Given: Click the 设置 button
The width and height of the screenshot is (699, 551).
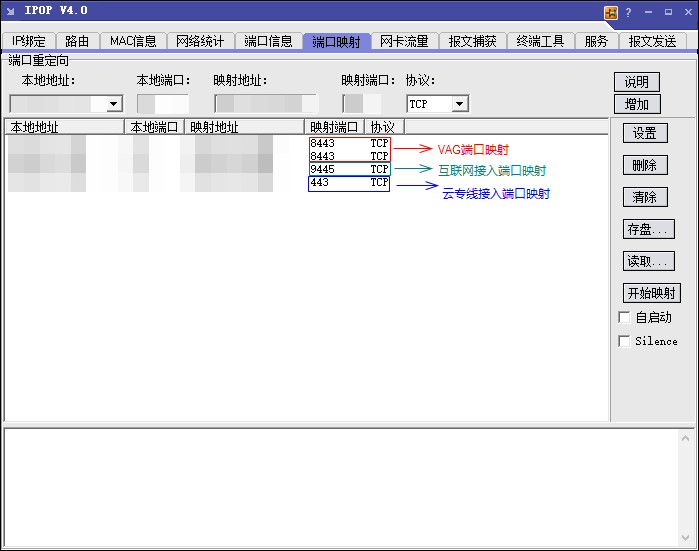Looking at the screenshot, I should click(x=645, y=133).
